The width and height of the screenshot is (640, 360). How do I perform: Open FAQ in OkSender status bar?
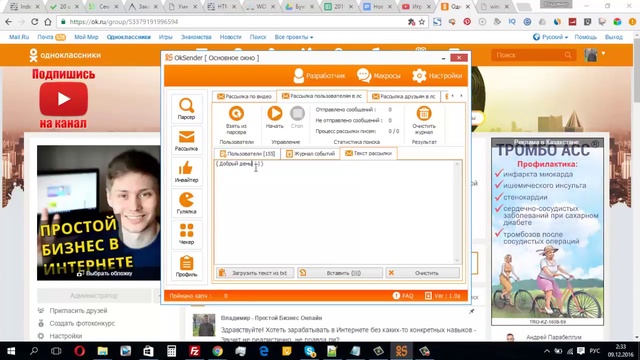click(403, 296)
